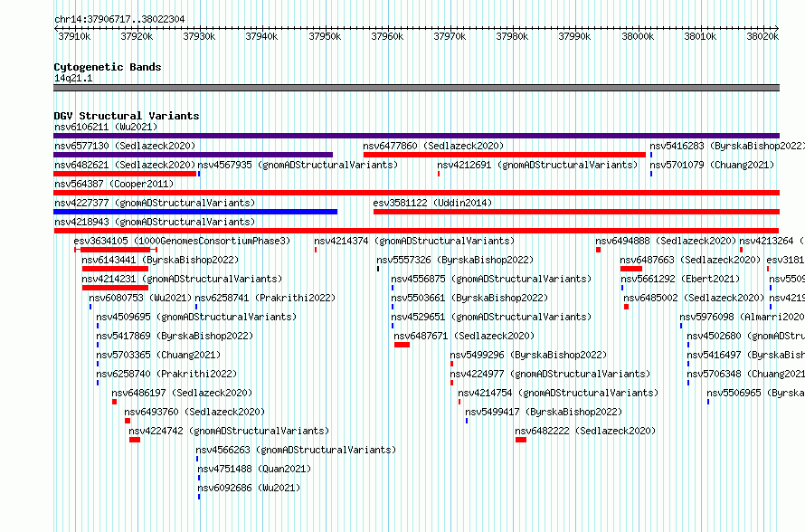The height and width of the screenshot is (532, 805).
Task: Select the 37910k ruler tick label
Action: (74, 36)
